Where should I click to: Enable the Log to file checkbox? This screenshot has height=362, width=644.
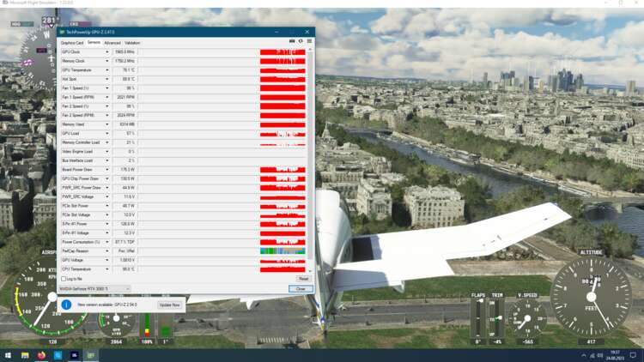coord(64,279)
